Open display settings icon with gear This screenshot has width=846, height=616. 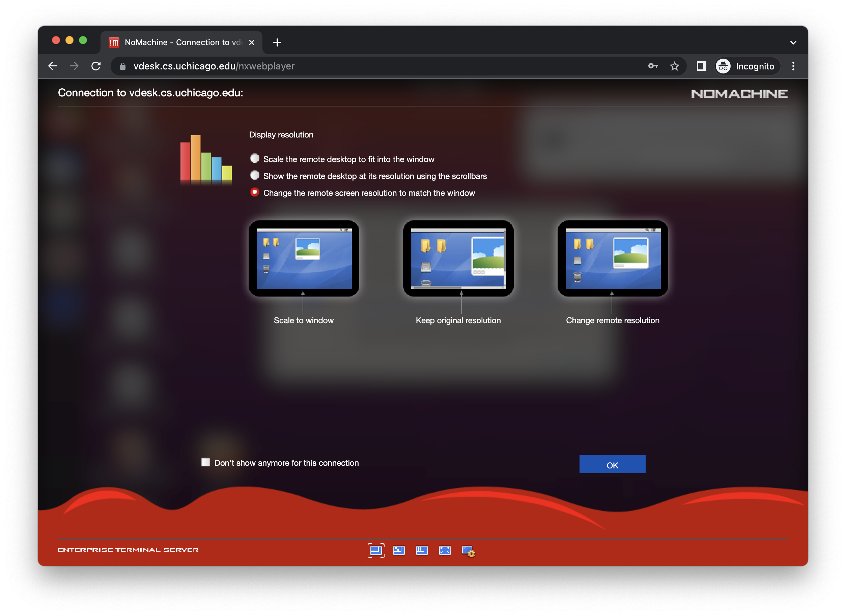pos(468,551)
